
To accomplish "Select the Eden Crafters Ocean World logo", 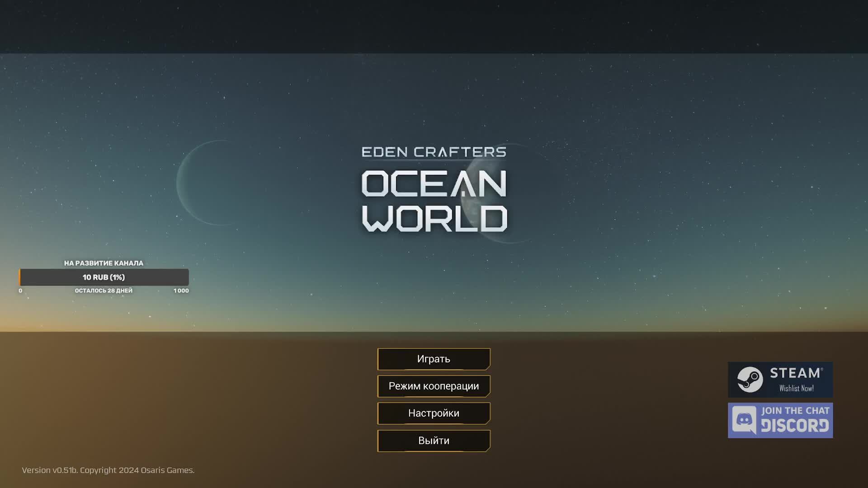I will [433, 190].
